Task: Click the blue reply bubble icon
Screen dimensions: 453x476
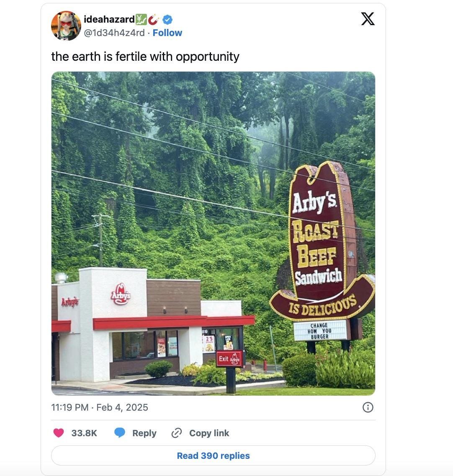Action: point(120,433)
